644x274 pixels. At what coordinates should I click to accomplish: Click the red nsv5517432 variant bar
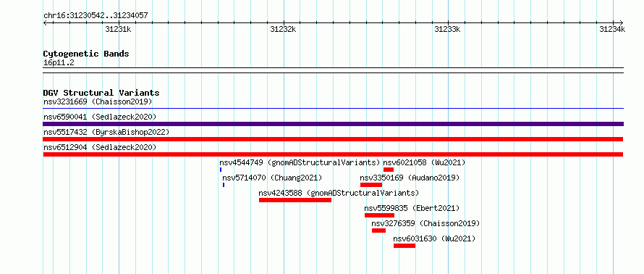click(333, 139)
